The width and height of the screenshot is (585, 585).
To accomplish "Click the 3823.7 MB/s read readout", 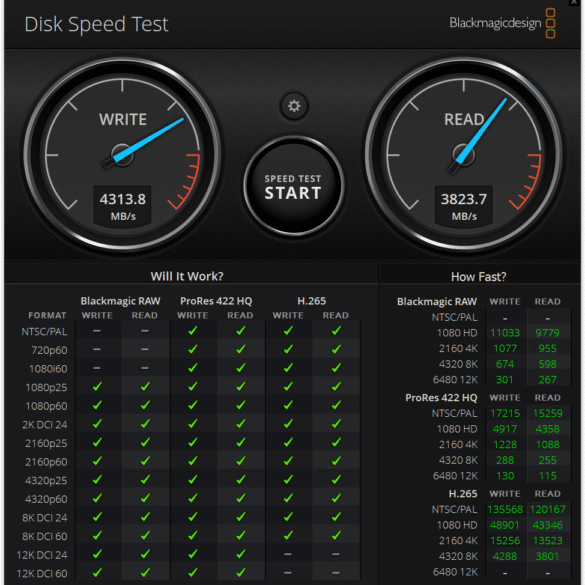I will coord(464,206).
